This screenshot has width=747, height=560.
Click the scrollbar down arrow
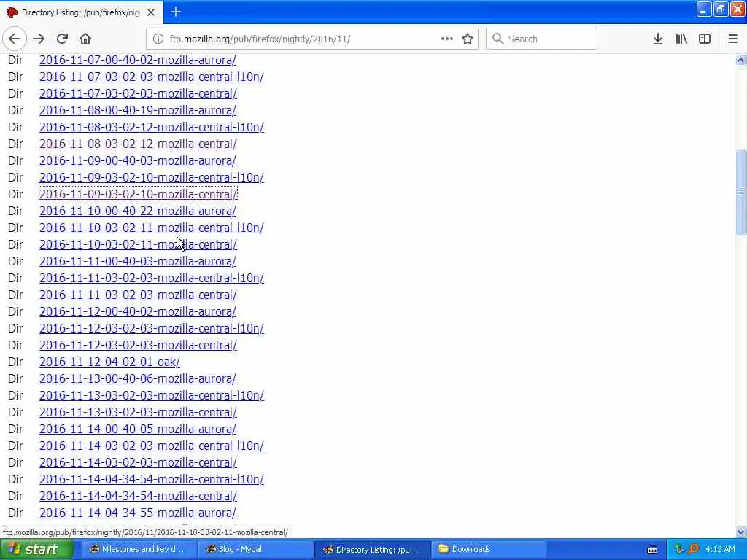tap(740, 532)
